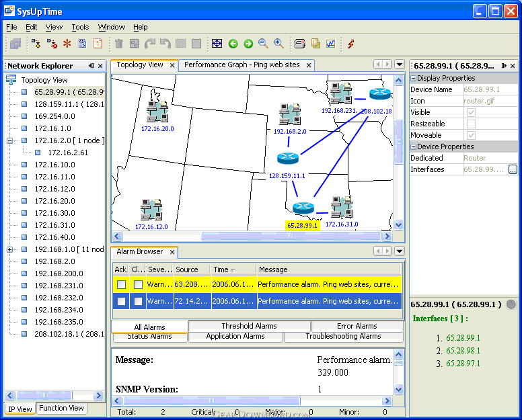
Task: Check Clear box for 72.14.2 alarm row
Action: click(138, 301)
